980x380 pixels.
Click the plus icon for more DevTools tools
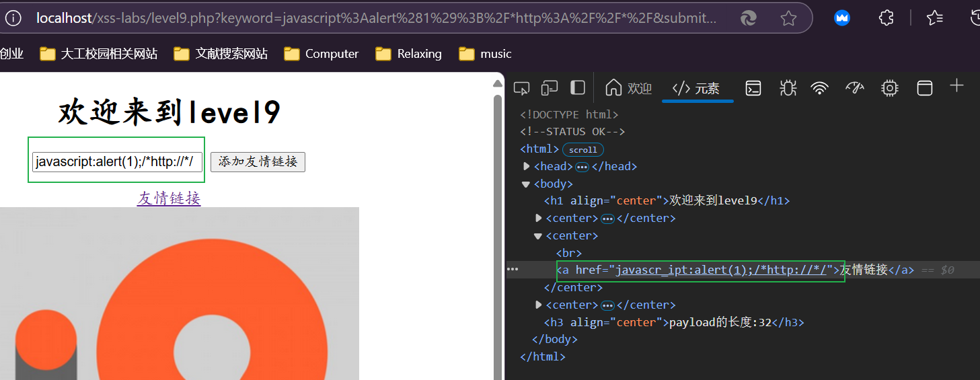[x=956, y=86]
